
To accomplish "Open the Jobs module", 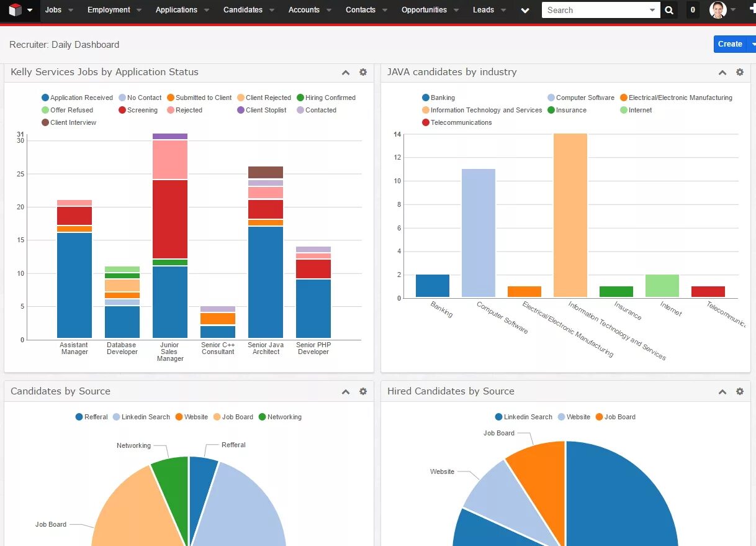I will [x=53, y=10].
